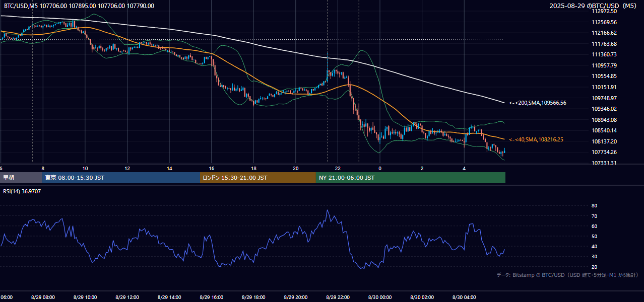Click the 8/29 12:00 time axis label
Image resolution: width=644 pixels, height=302 pixels.
[x=127, y=297]
